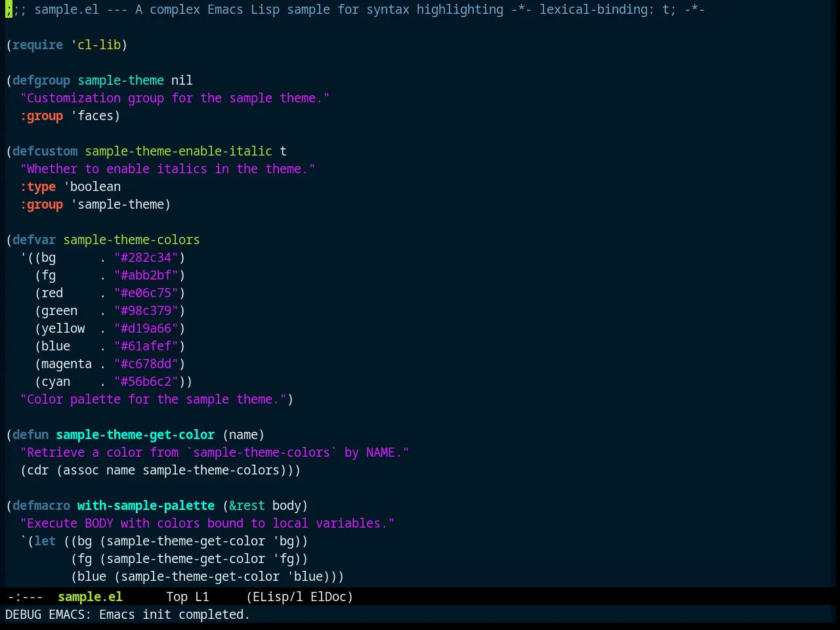The width and height of the screenshot is (840, 630).
Task: Click the 'Emacs init completed.' echo message
Action: coord(175,614)
